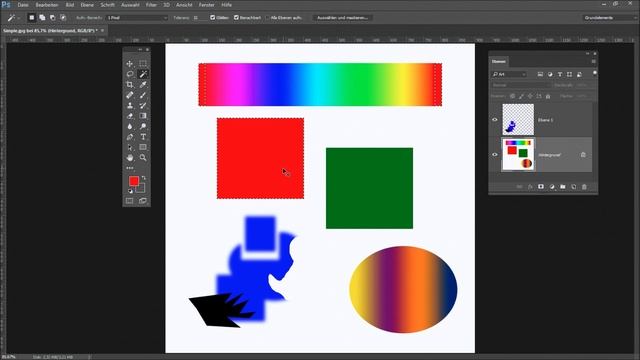
Task: Toggle the Benachbart contiguous checkbox
Action: 236,18
